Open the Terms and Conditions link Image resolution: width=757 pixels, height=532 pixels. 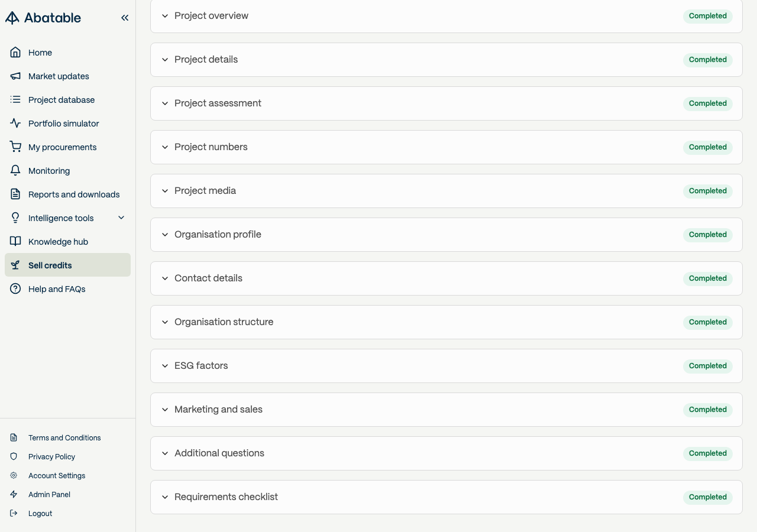tap(64, 437)
